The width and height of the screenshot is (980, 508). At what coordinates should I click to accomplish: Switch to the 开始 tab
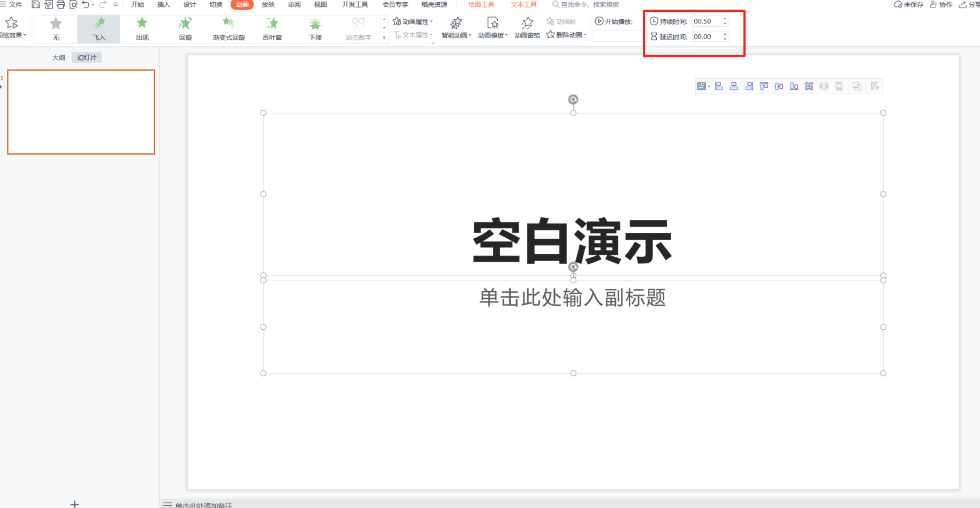[138, 5]
